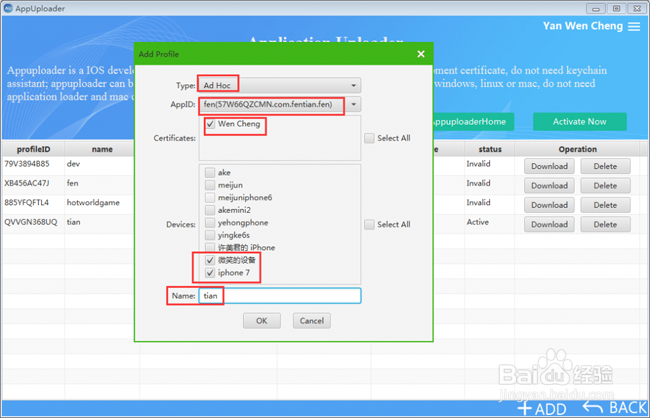Download the hotworldgame profile

click(x=549, y=205)
